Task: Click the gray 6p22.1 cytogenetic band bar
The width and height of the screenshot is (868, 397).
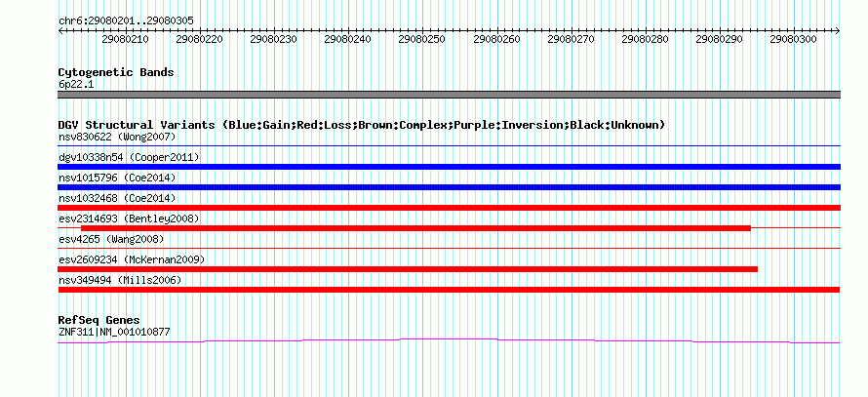Action: pyautogui.click(x=449, y=95)
